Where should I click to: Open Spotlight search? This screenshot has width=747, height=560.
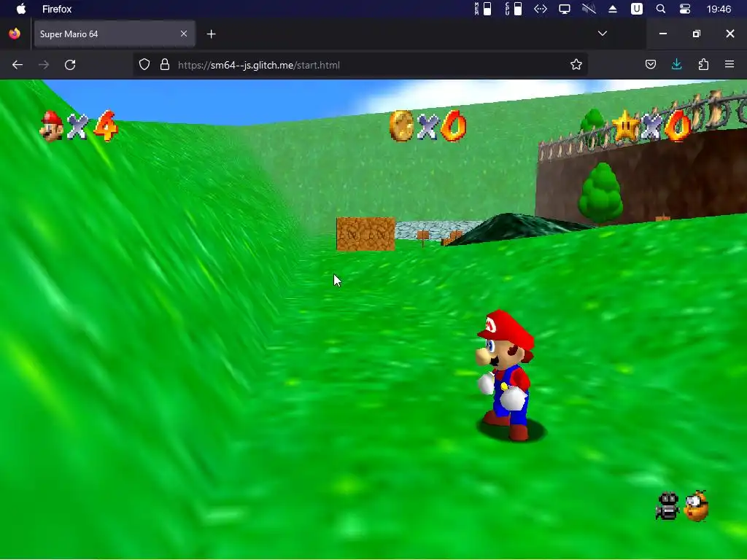pyautogui.click(x=661, y=9)
